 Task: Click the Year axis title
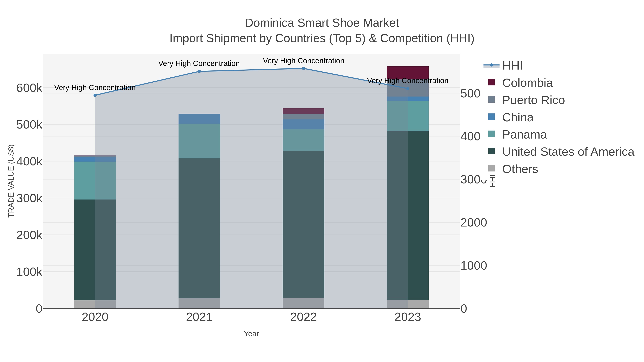252,334
